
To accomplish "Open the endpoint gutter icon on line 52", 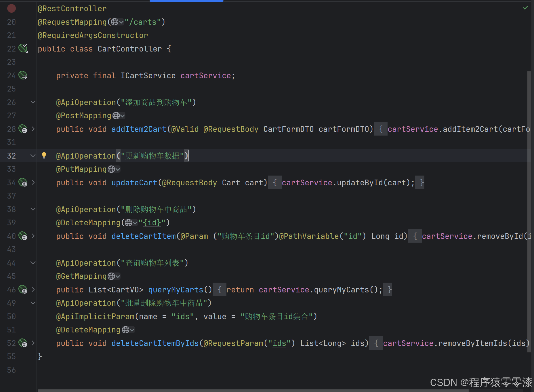I will [x=23, y=343].
